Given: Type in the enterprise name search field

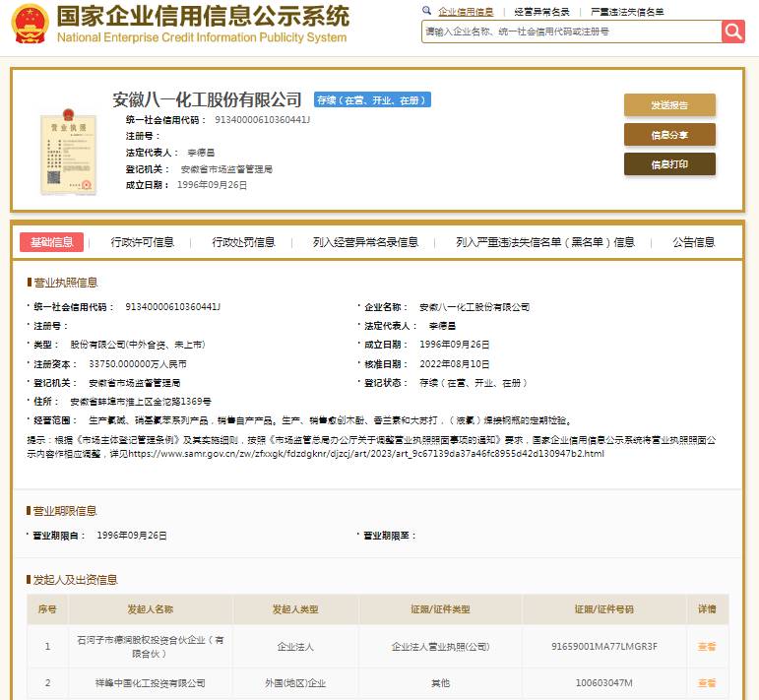Looking at the screenshot, I should click(571, 32).
